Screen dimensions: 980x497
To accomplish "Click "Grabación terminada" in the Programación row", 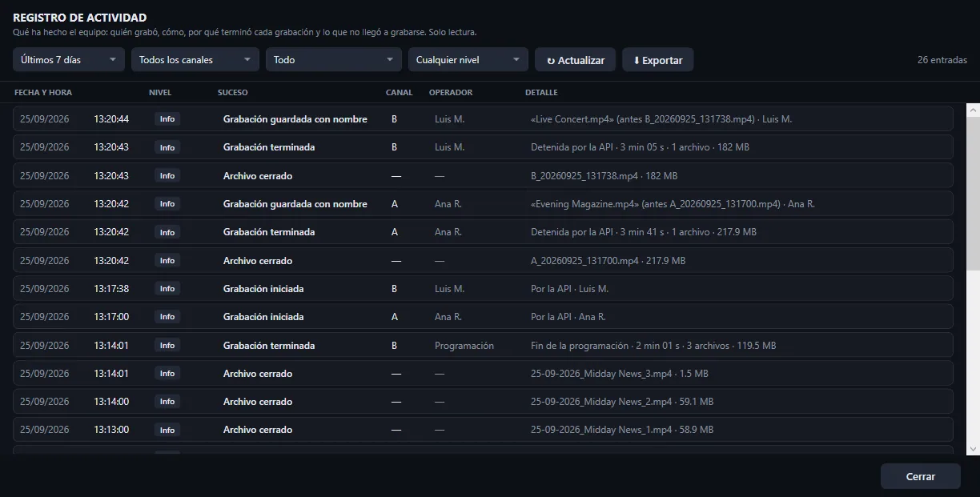I will point(269,346).
